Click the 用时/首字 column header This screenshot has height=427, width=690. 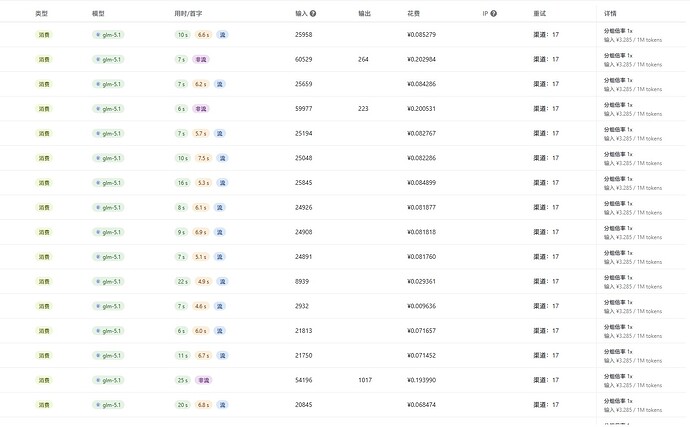tap(188, 14)
